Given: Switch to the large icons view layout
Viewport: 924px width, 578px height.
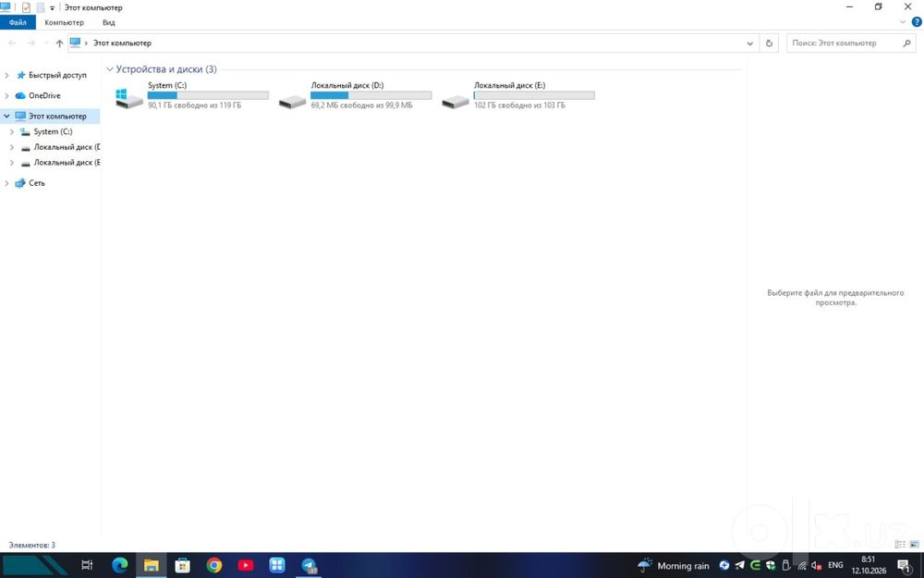Looking at the screenshot, I should tap(914, 545).
